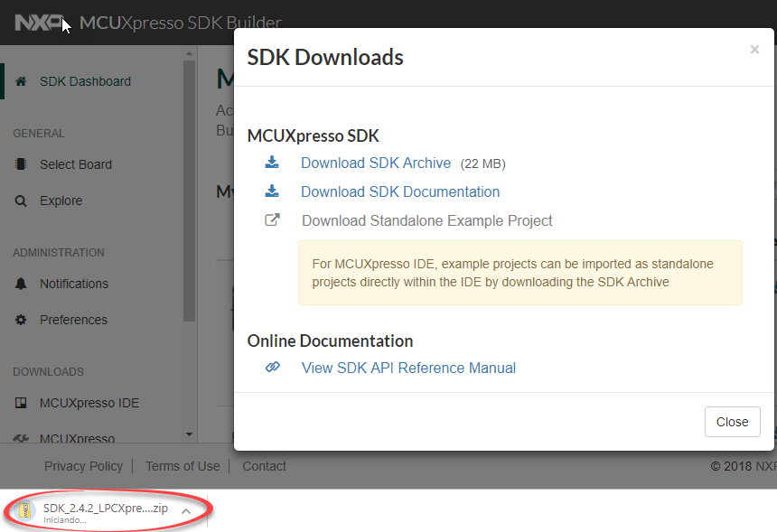Click download icon beside SDK Documentation
Image resolution: width=777 pixels, height=532 pixels.
click(272, 191)
